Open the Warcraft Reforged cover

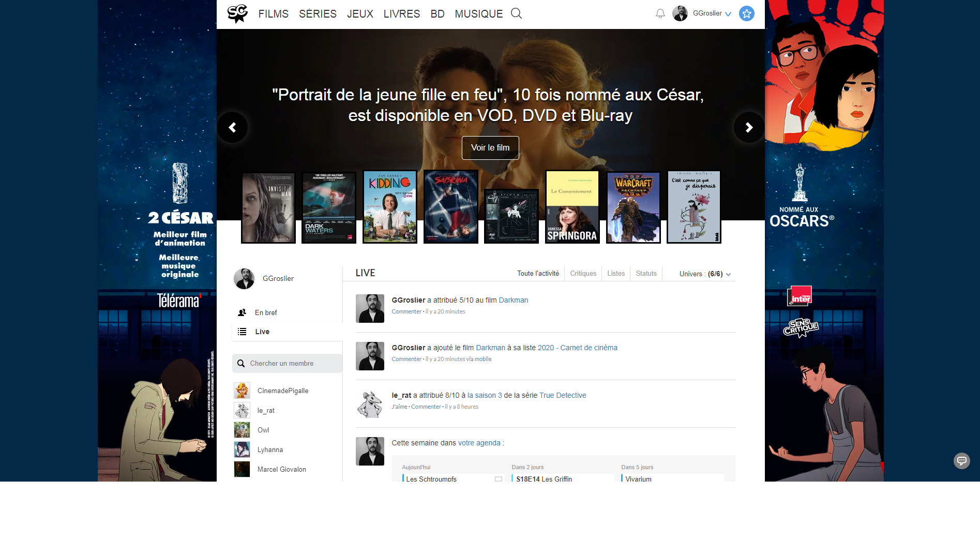(x=633, y=207)
